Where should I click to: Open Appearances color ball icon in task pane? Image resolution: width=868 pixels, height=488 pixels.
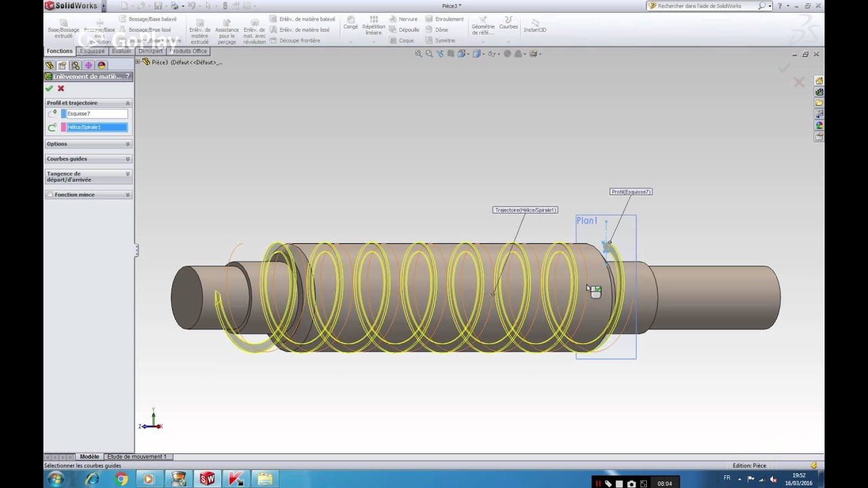tap(819, 125)
